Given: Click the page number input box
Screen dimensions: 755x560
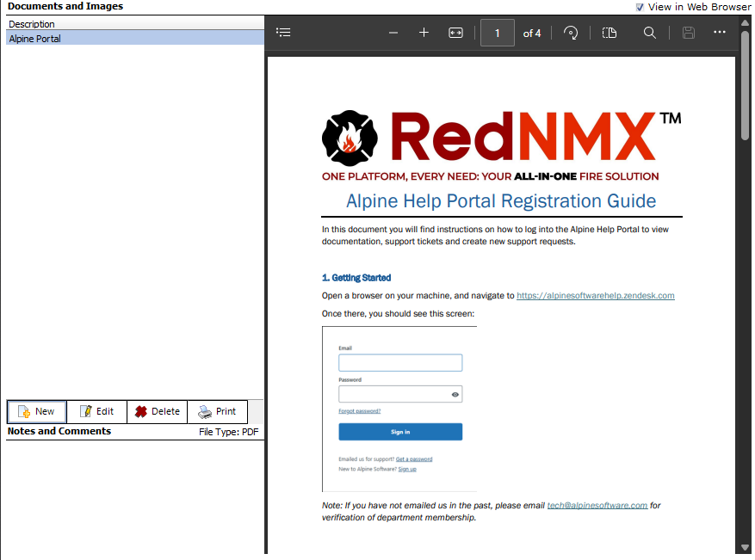Looking at the screenshot, I should [498, 33].
